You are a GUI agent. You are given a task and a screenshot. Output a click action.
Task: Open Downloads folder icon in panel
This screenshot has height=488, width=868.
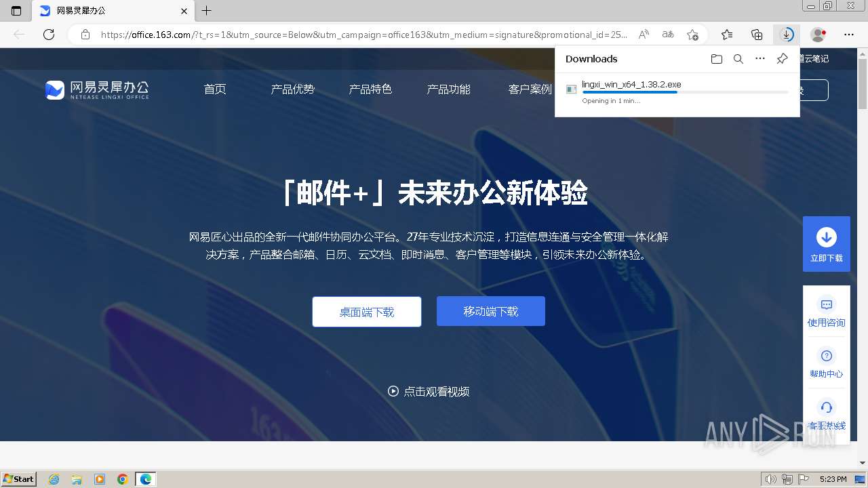click(x=717, y=59)
